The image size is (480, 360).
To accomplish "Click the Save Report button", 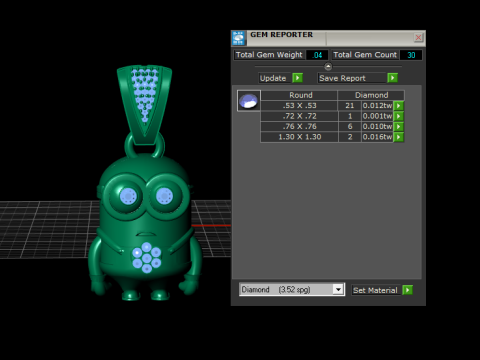I will pos(352,78).
